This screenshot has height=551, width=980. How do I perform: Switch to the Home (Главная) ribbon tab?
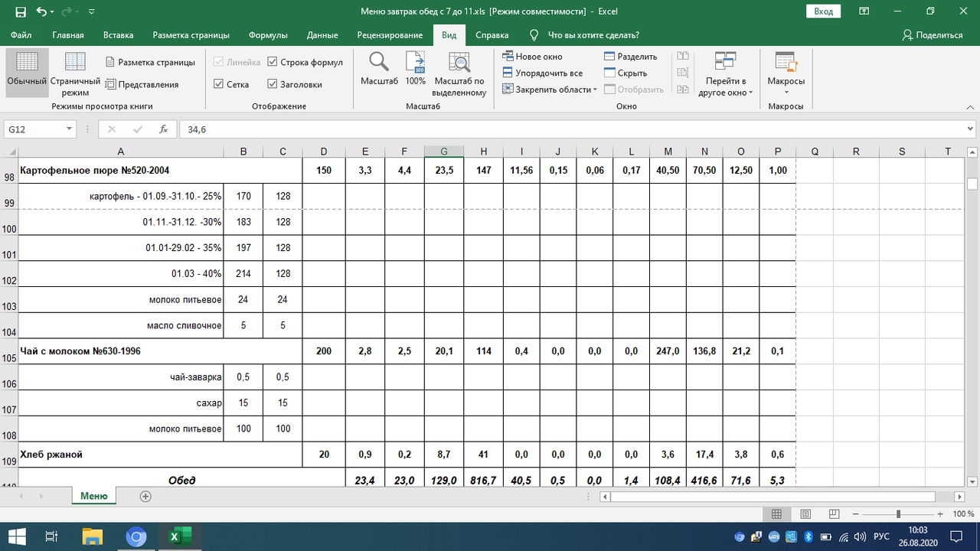pos(68,35)
